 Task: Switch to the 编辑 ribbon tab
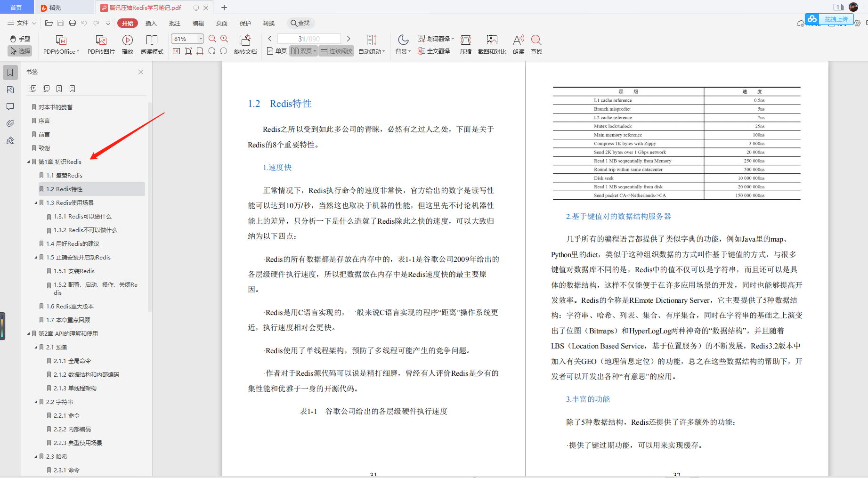click(x=198, y=23)
